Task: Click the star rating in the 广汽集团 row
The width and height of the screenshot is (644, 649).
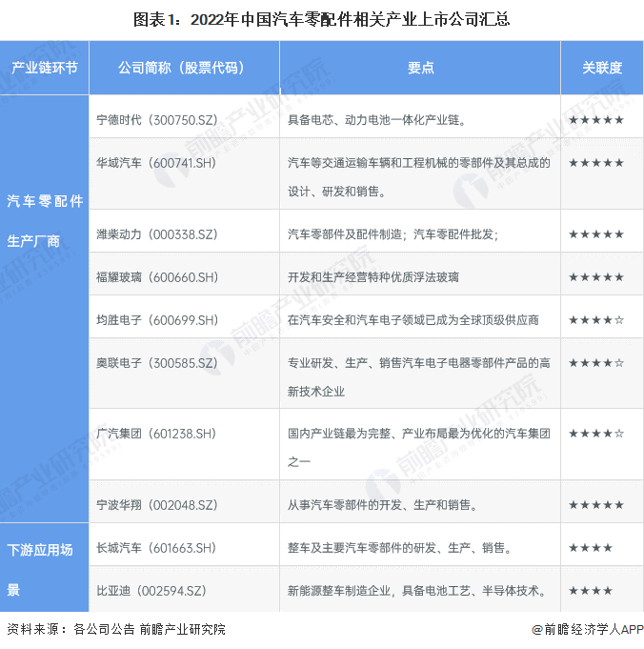Action: coord(596,434)
